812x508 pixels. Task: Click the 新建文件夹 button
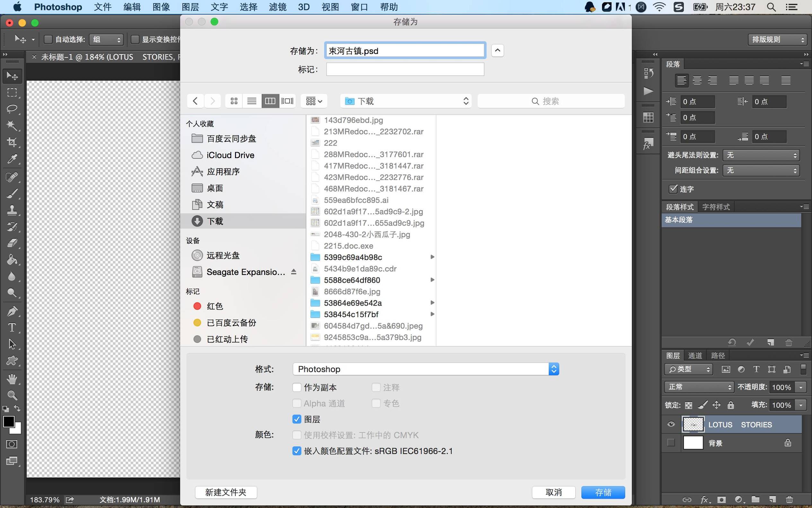(226, 492)
